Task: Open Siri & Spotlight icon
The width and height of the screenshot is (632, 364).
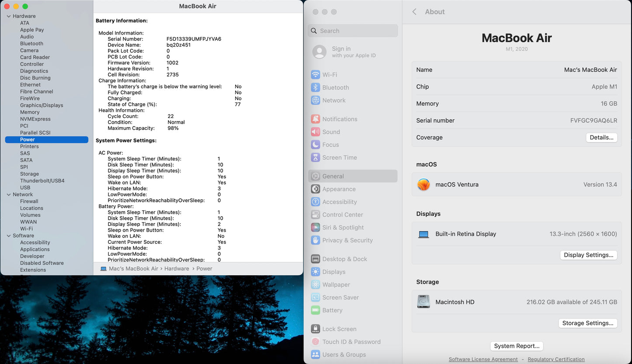Action: click(315, 228)
